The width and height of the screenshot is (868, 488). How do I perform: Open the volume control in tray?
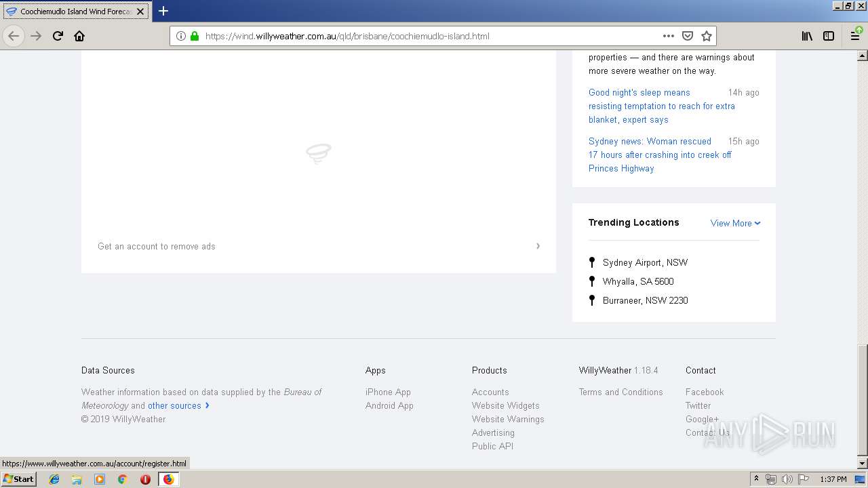tap(787, 479)
